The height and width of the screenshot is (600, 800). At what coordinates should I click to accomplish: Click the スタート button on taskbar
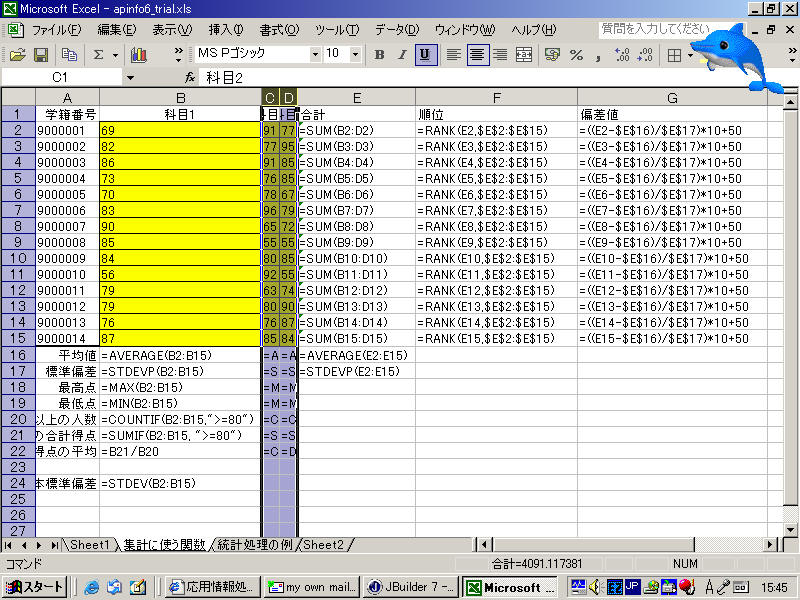click(x=34, y=587)
